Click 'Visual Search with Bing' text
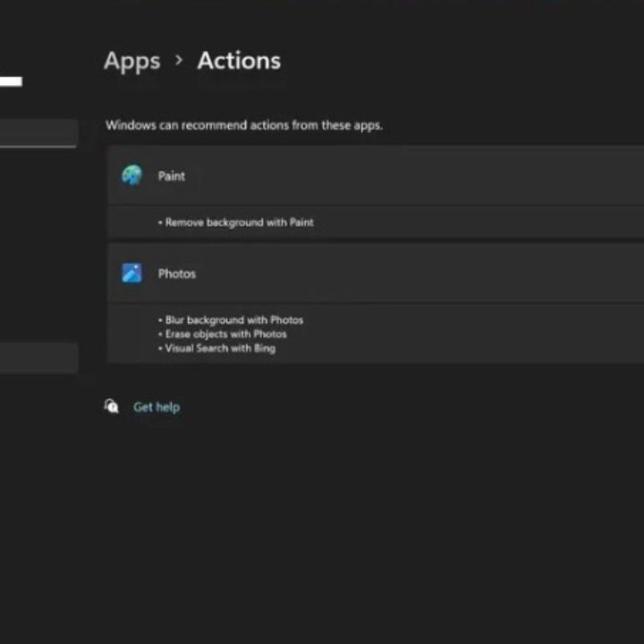The image size is (644, 644). point(220,348)
